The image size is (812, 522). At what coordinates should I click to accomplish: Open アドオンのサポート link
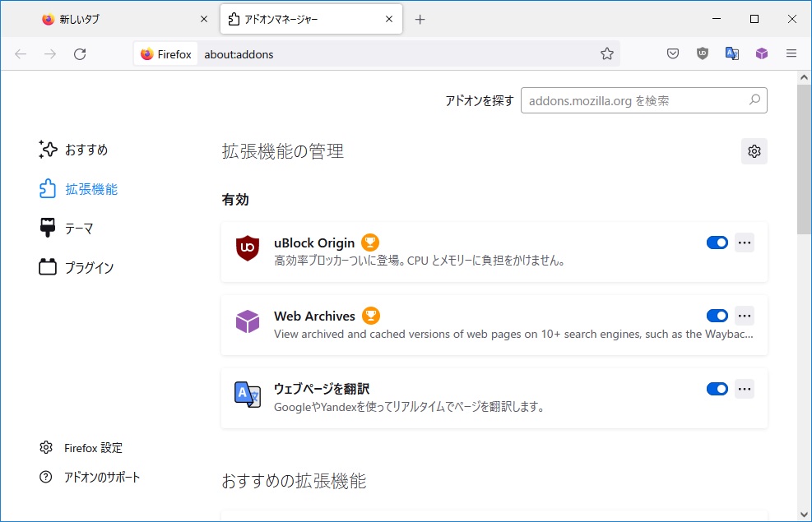(102, 477)
